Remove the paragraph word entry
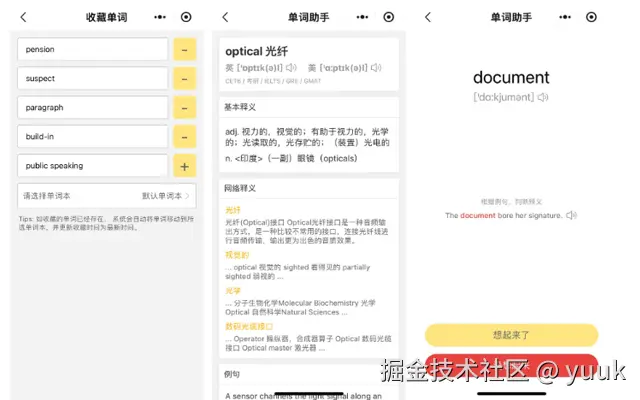640x400 pixels. pos(184,108)
